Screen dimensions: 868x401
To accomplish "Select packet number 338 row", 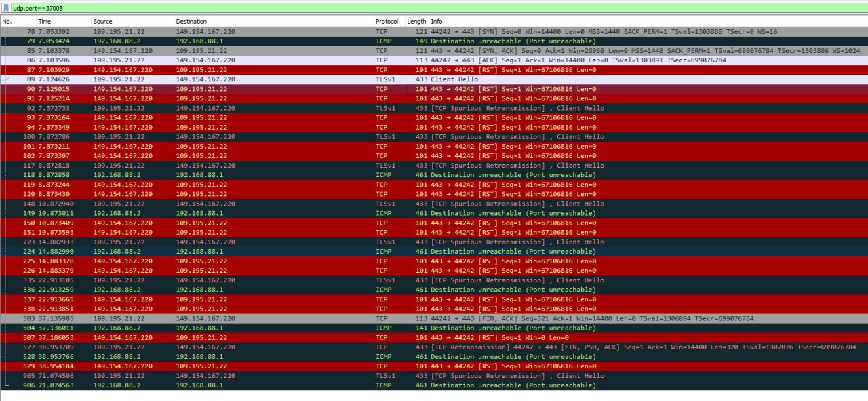I will [434, 308].
